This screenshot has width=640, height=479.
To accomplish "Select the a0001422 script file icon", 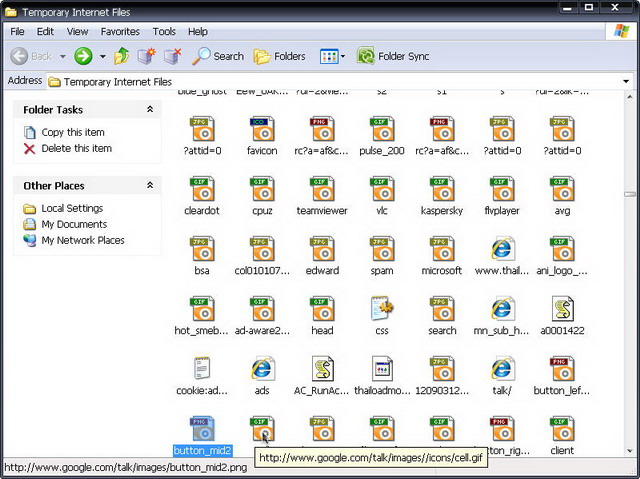I will tap(562, 309).
